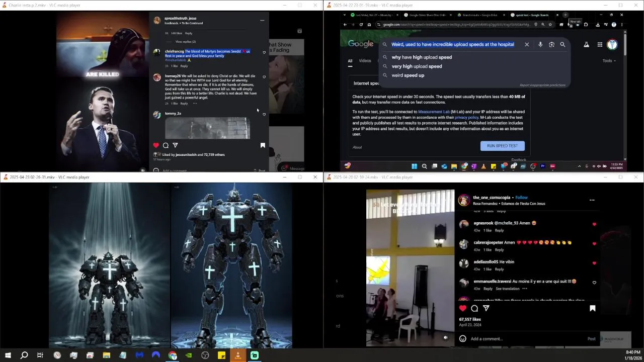The image size is (644, 362).
Task: Open Chrome three-dot menu
Action: pyautogui.click(x=622, y=25)
